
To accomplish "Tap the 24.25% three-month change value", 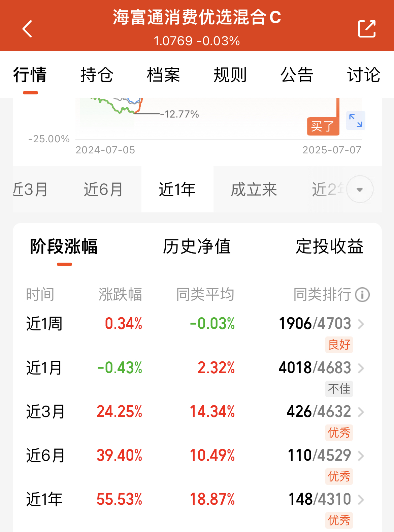I will coord(120,411).
